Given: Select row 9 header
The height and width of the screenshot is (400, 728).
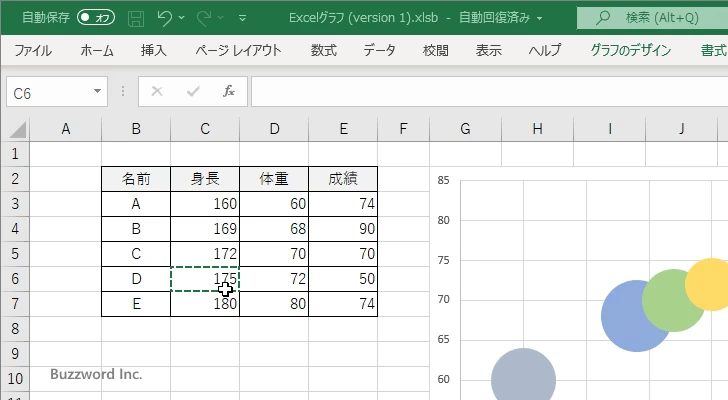Looking at the screenshot, I should coord(15,354).
